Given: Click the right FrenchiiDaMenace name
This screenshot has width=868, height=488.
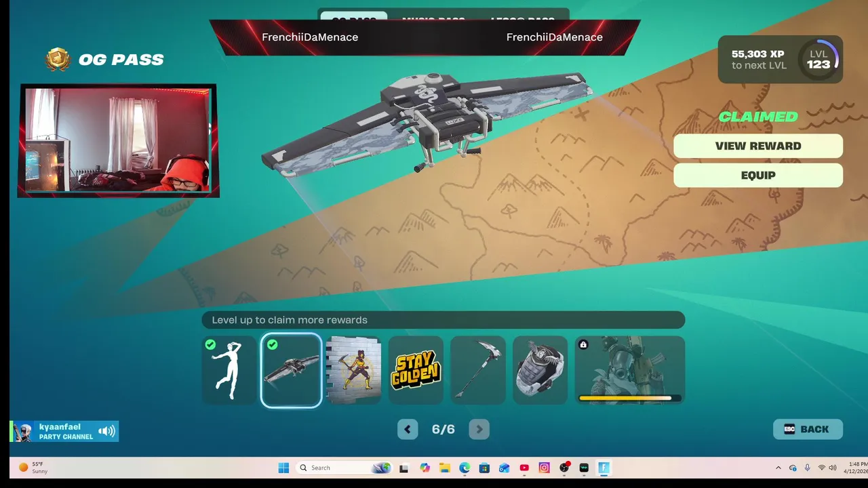Looking at the screenshot, I should tap(555, 37).
